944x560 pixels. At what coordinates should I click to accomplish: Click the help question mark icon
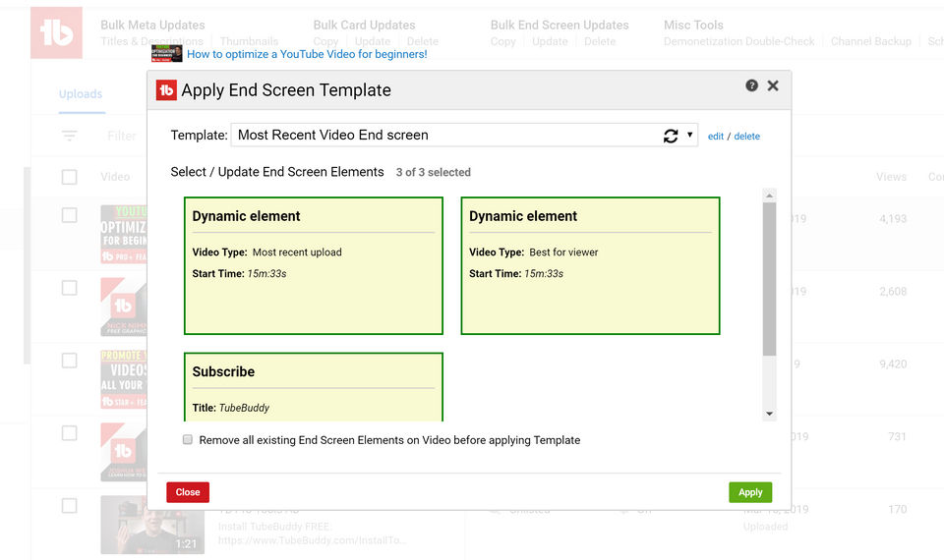[x=752, y=85]
